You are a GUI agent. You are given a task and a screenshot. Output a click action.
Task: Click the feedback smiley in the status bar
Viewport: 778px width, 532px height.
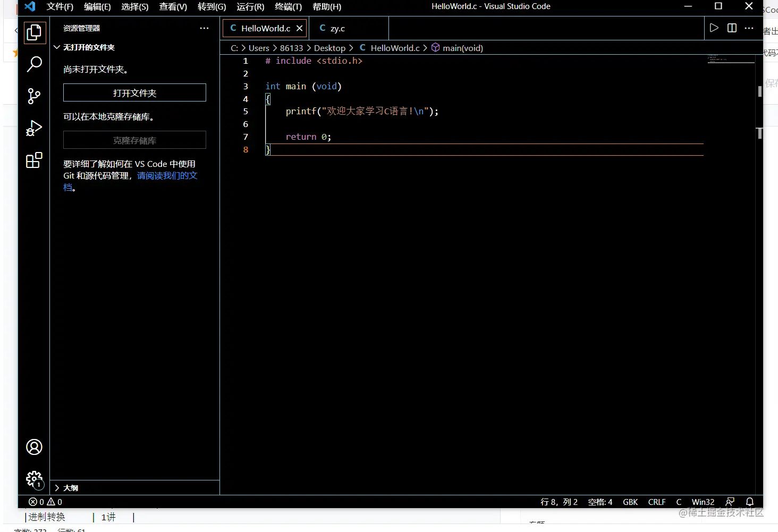pyautogui.click(x=730, y=502)
